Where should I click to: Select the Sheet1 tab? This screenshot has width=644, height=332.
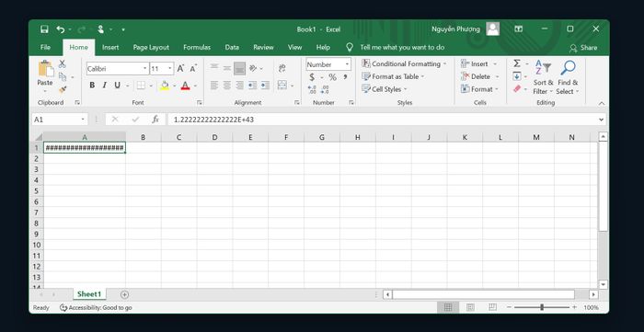tap(89, 294)
